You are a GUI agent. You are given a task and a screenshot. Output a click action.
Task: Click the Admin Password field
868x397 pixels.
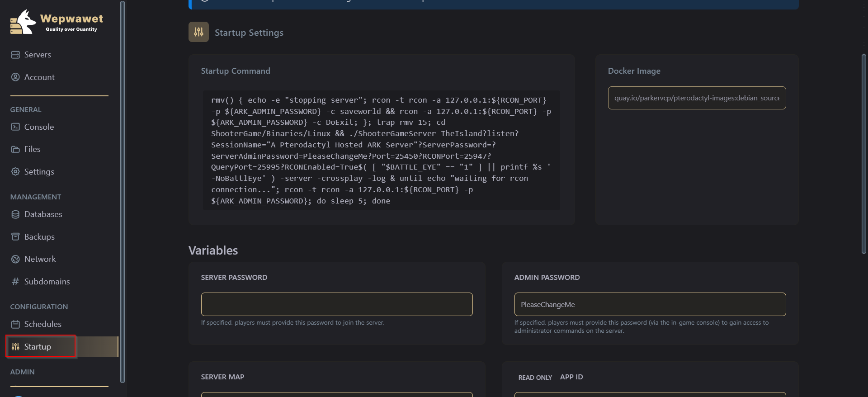650,304
